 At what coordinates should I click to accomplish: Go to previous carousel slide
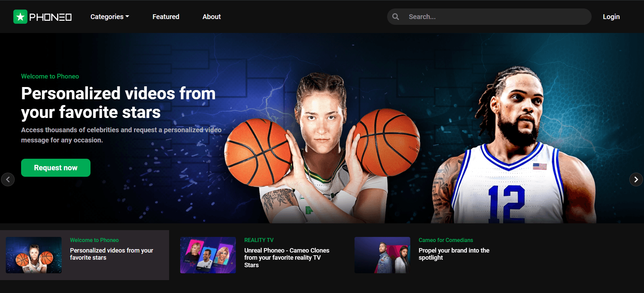point(8,179)
